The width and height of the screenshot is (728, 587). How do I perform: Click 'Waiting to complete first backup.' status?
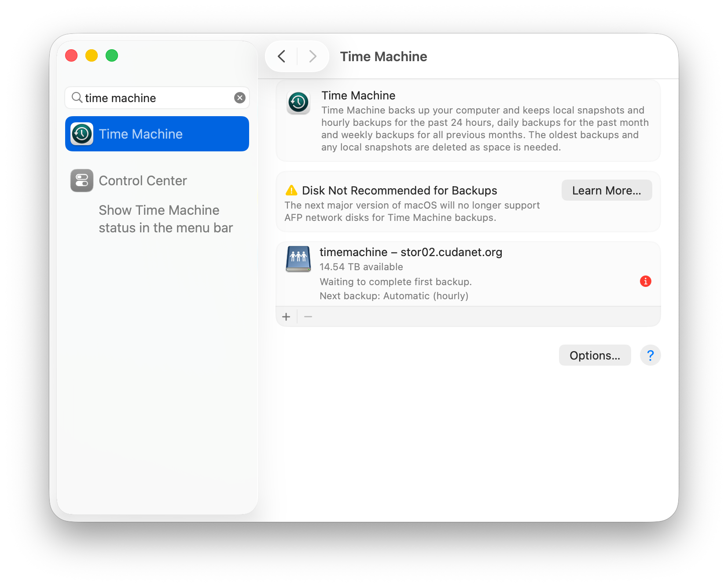tap(396, 282)
